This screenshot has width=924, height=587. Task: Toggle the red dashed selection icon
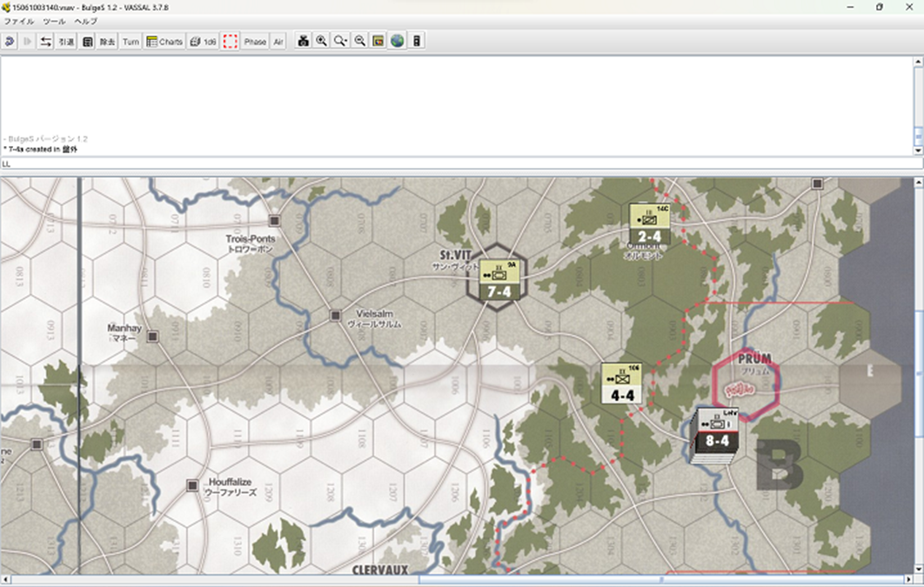pyautogui.click(x=231, y=41)
